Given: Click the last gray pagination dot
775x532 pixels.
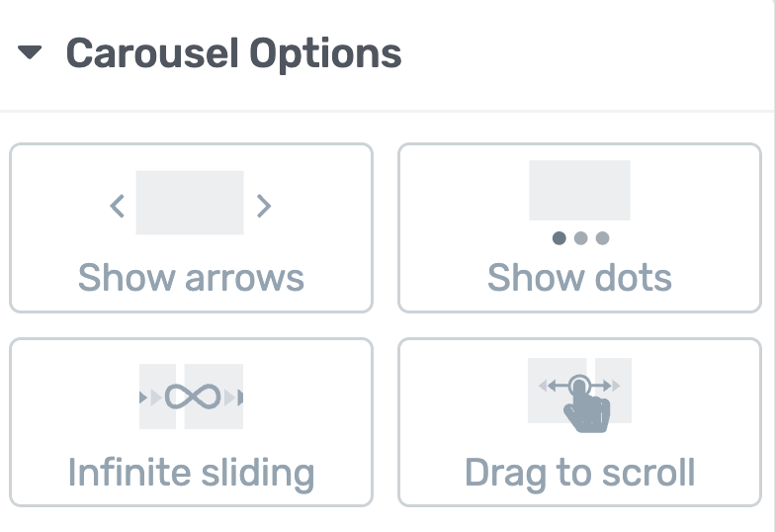Looking at the screenshot, I should [x=603, y=238].
